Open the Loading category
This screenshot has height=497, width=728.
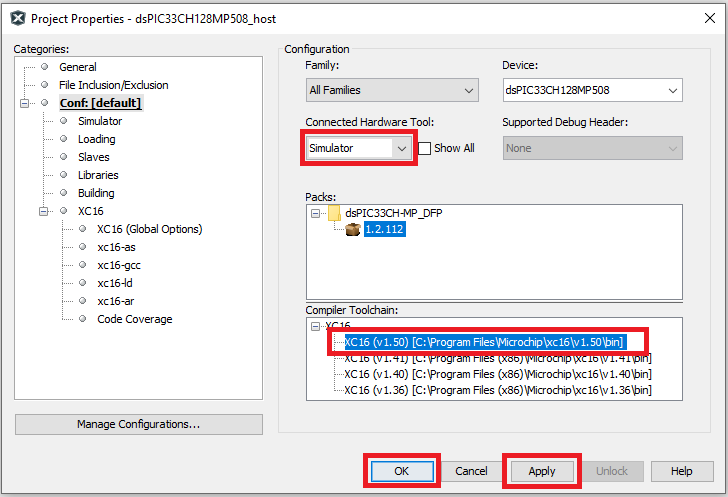point(97,139)
